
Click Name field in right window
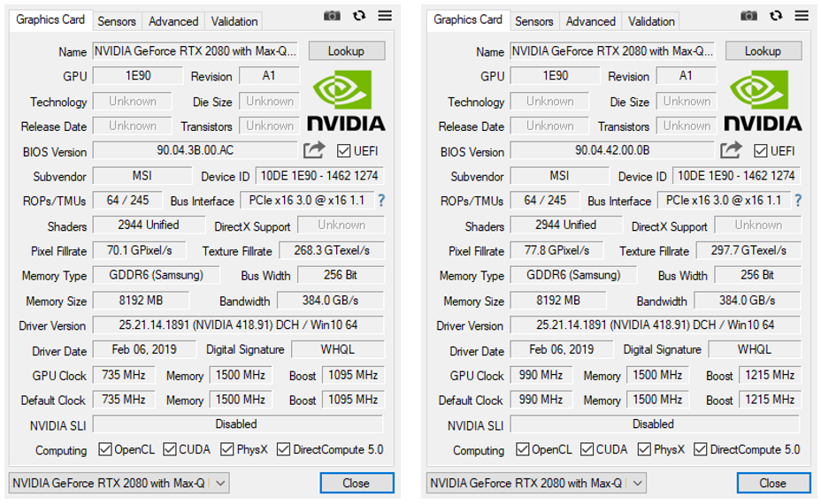613,50
